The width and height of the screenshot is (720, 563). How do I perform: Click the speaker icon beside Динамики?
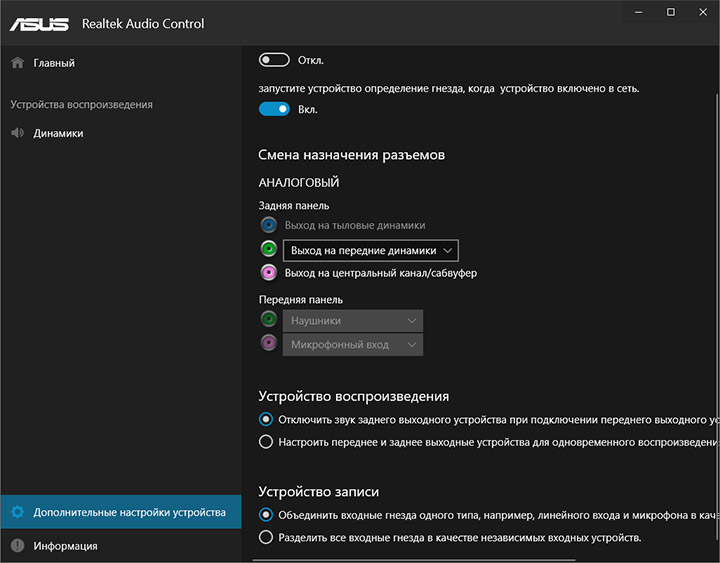coord(17,133)
